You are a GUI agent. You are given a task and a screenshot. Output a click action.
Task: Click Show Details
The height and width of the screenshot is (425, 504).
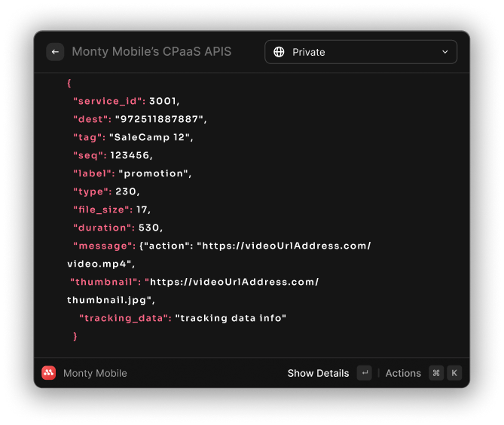pyautogui.click(x=318, y=373)
